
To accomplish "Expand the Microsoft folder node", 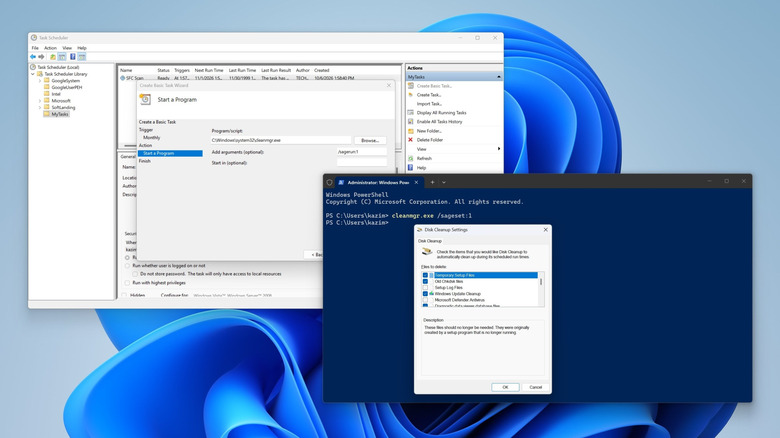I will pos(40,101).
